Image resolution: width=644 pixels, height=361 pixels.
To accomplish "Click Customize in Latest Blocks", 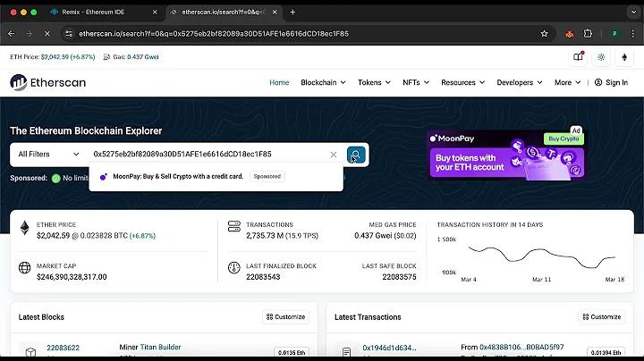I will (286, 316).
